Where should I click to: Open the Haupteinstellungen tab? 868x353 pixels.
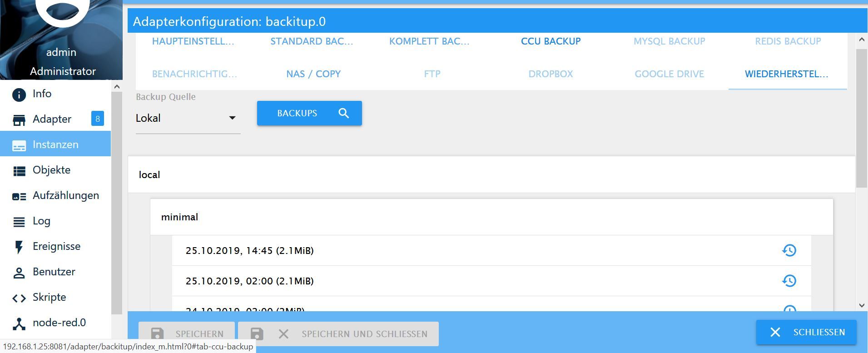[193, 41]
